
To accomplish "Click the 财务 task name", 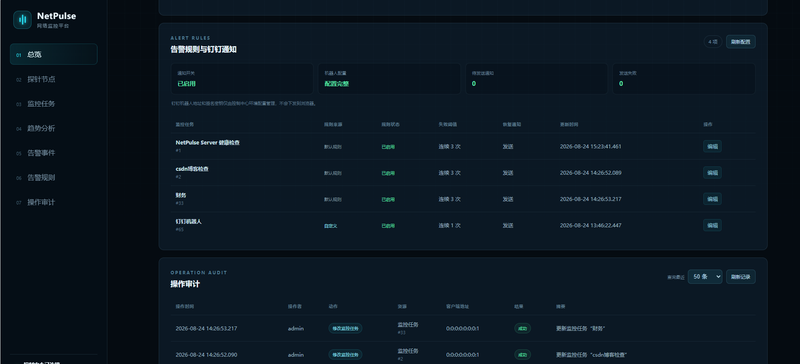I will pyautogui.click(x=181, y=195).
